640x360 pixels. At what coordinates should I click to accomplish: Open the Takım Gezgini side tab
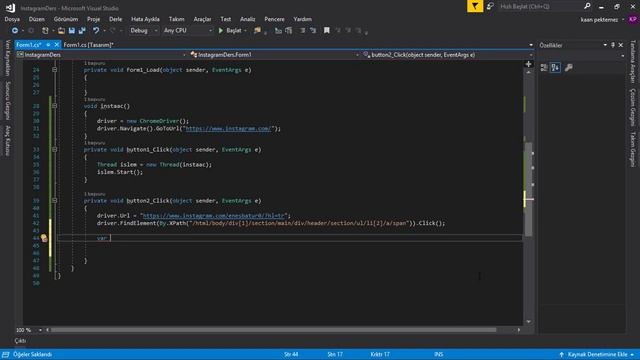(x=633, y=149)
